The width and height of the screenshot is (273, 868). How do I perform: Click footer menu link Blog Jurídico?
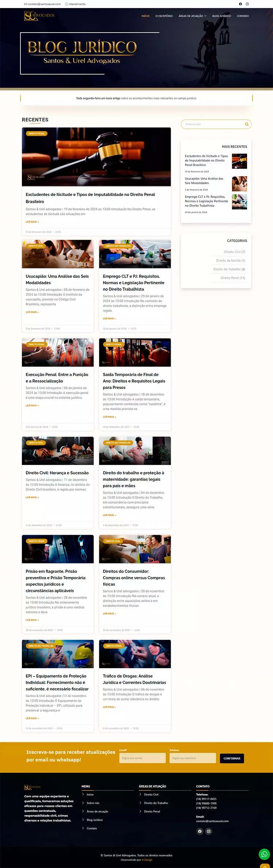point(95,820)
